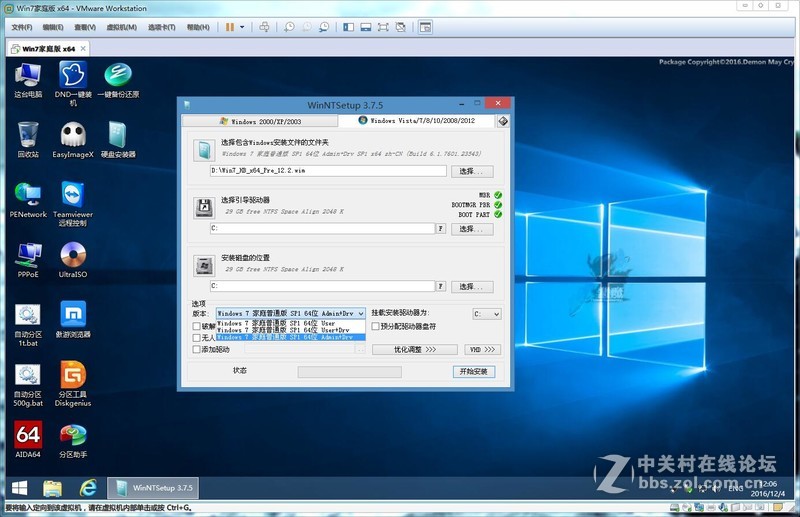The height and width of the screenshot is (517, 800).
Task: Launch the DND一键装机 desktop icon
Action: [x=73, y=84]
